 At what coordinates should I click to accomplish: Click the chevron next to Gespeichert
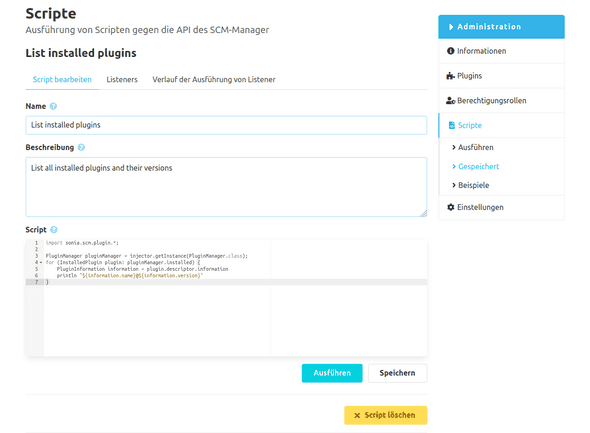pyautogui.click(x=454, y=166)
